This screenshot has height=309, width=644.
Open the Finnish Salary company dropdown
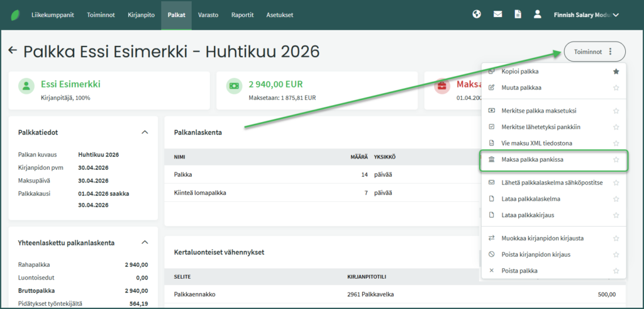click(x=586, y=14)
